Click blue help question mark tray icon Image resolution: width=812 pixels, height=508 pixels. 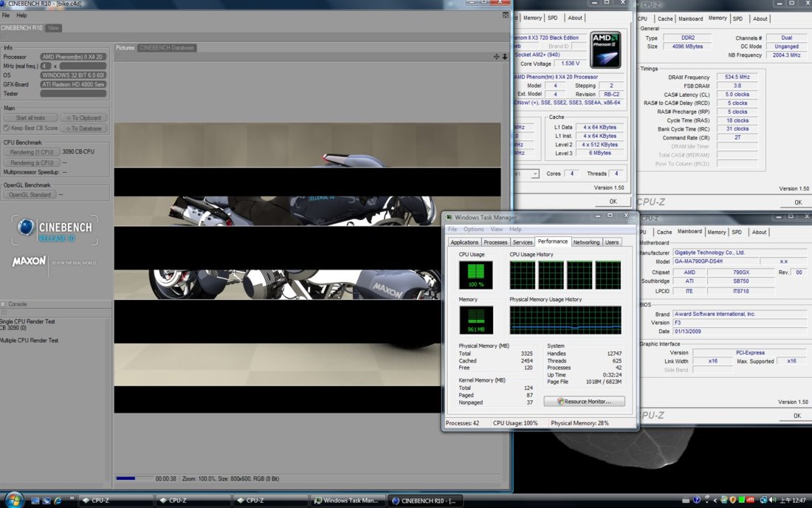pos(697,500)
